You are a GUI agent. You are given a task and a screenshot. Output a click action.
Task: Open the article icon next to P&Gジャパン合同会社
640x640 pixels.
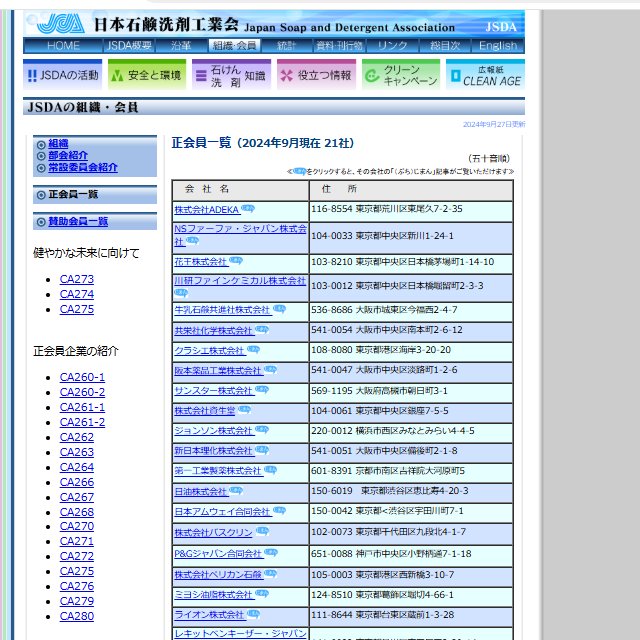tap(271, 553)
